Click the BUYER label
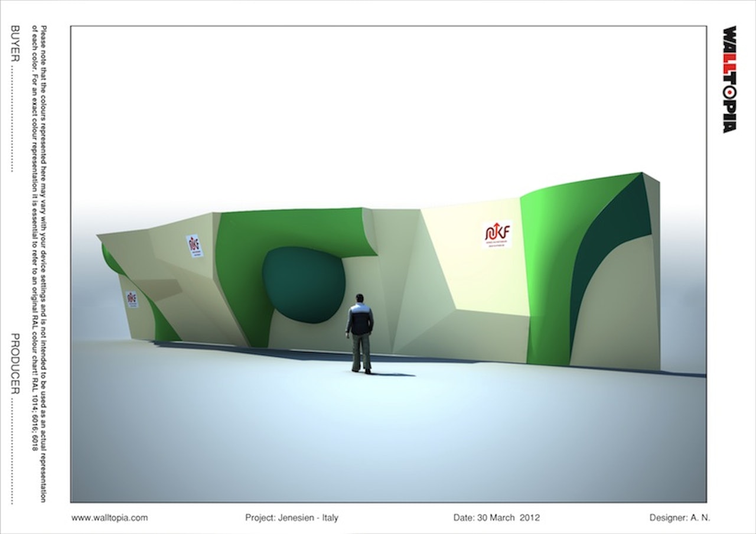 [x=16, y=43]
